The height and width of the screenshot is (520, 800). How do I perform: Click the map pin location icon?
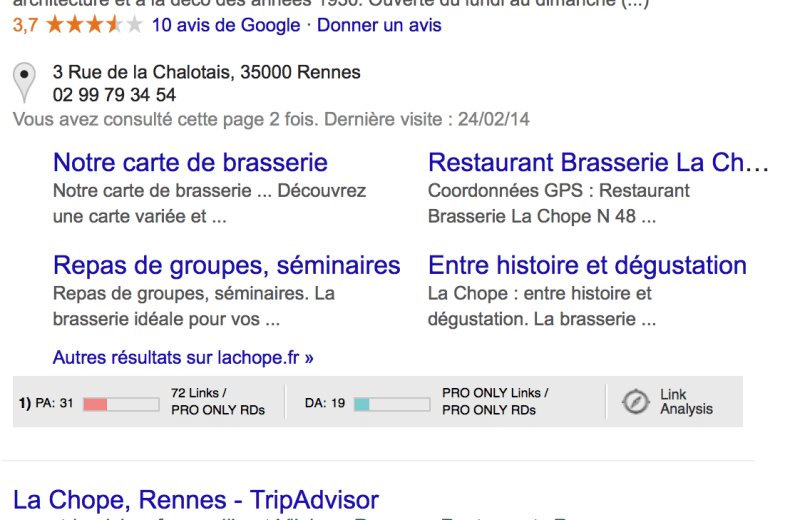24,83
